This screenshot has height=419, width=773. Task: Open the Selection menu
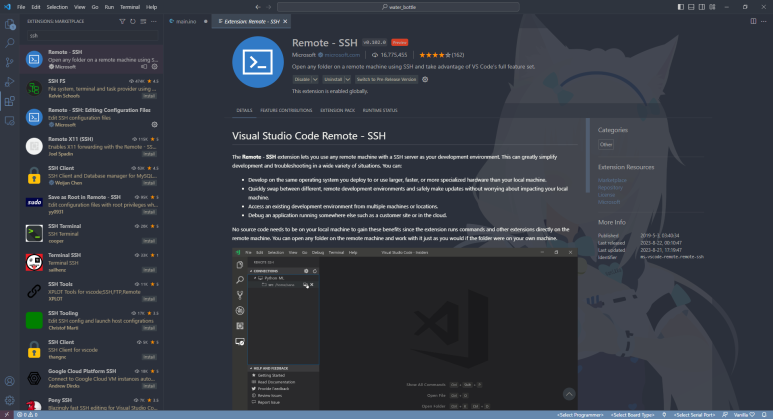[57, 7]
